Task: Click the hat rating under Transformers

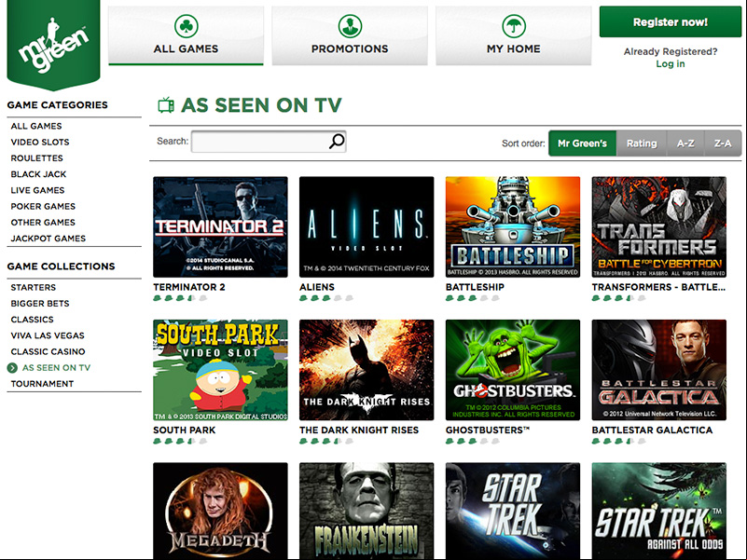Action: (619, 298)
